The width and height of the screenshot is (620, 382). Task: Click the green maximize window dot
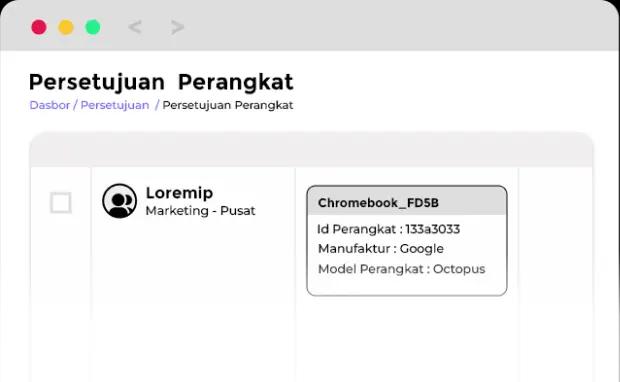(93, 27)
